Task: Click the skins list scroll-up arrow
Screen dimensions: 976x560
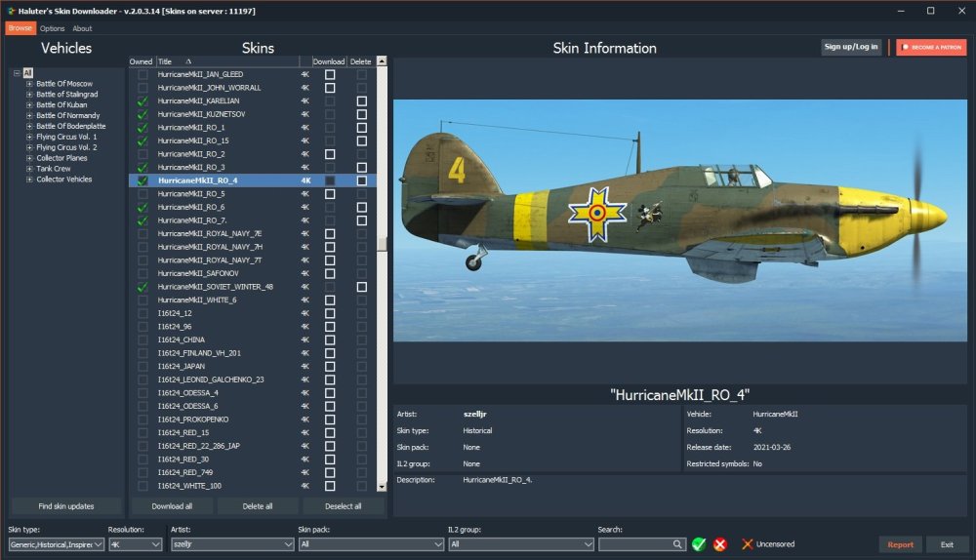Action: point(382,61)
